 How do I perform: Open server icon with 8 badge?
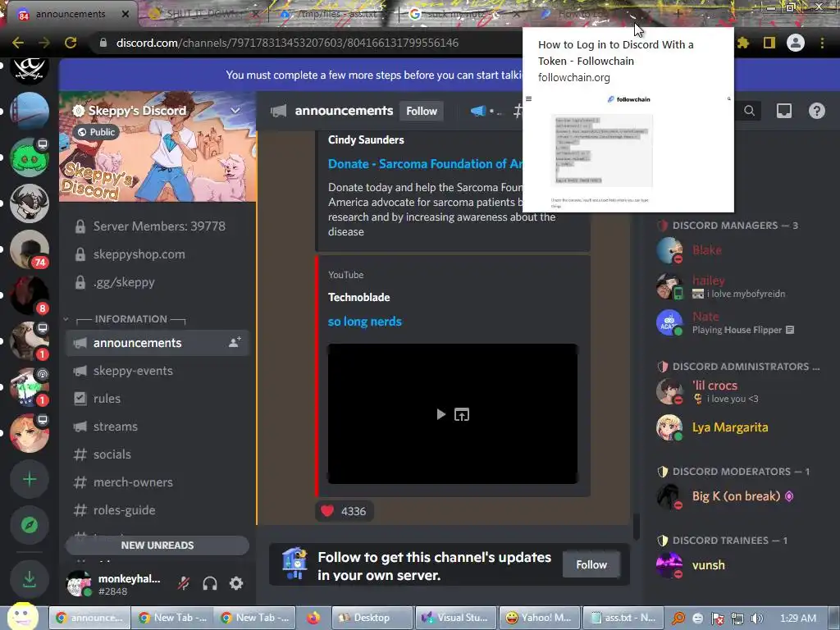(30, 295)
